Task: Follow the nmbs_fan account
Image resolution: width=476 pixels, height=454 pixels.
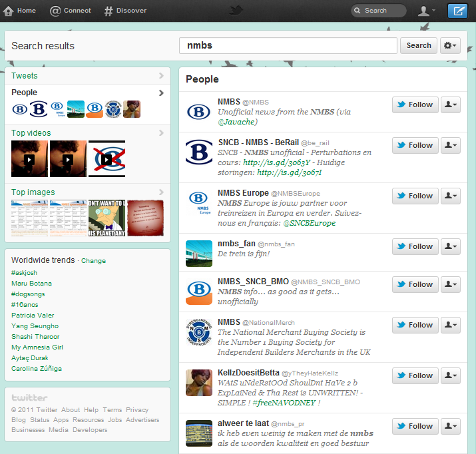Action: tap(414, 246)
